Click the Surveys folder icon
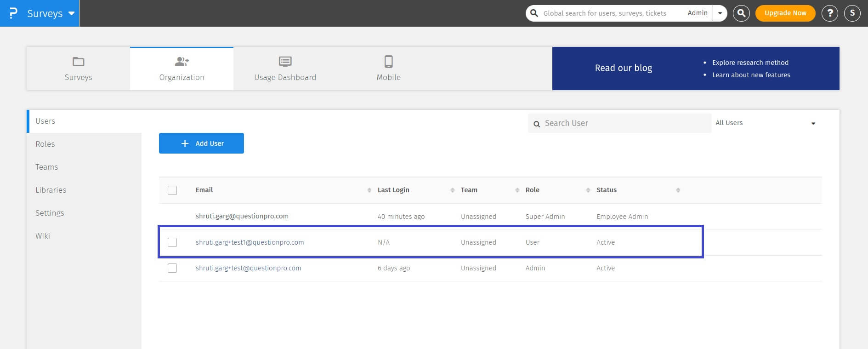This screenshot has height=349, width=868. (79, 62)
